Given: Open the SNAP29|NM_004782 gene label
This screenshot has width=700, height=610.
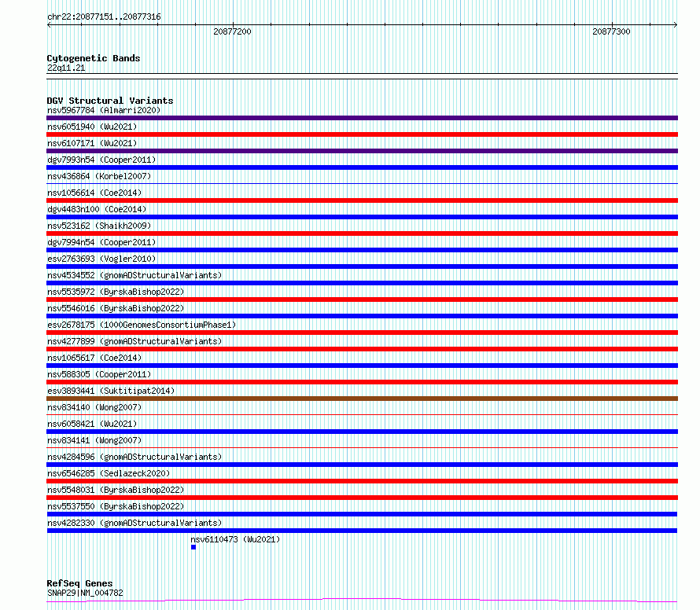Looking at the screenshot, I should (85, 593).
